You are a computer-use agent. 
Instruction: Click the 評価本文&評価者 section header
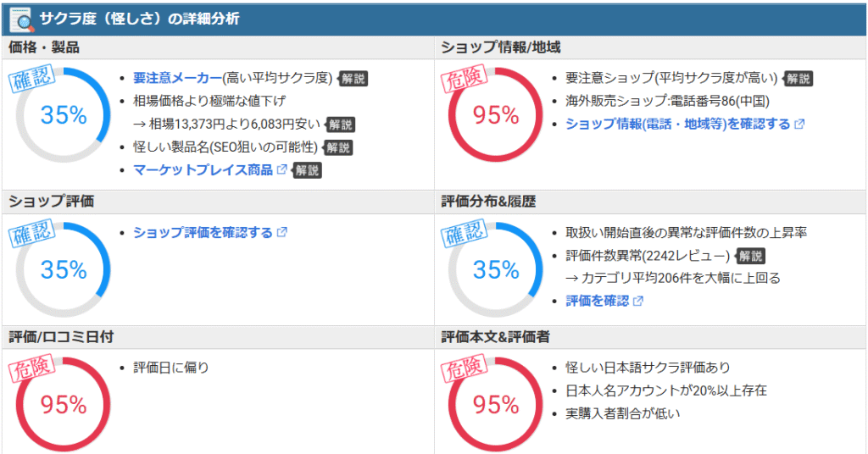click(496, 337)
